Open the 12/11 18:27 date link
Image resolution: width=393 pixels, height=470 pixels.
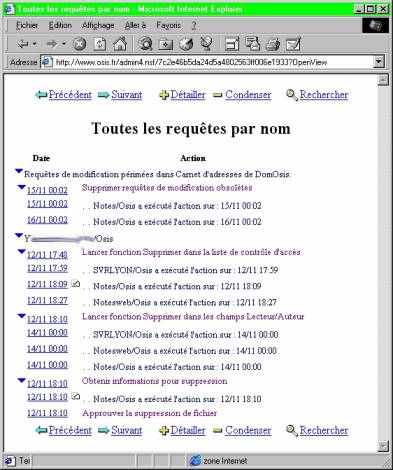47,300
